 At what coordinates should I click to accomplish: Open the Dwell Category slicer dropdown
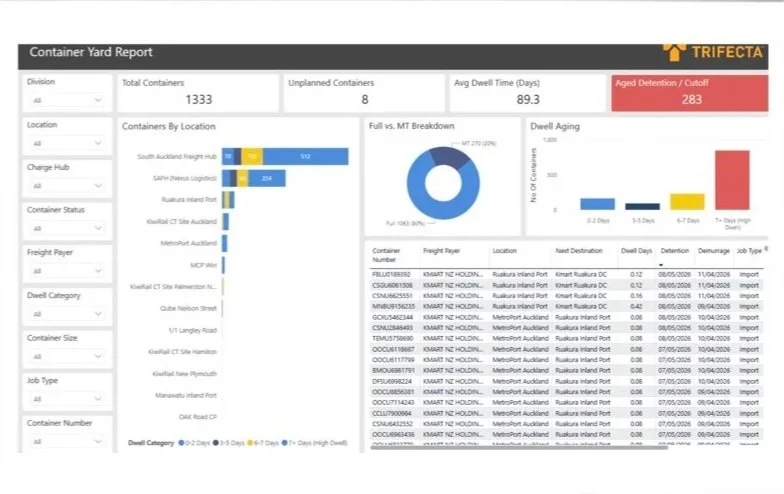coord(67,314)
